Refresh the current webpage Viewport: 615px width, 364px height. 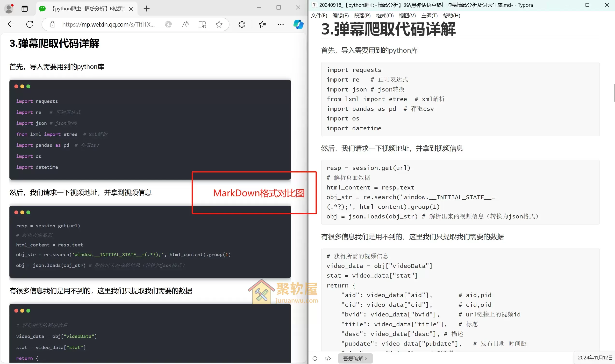coord(29,24)
